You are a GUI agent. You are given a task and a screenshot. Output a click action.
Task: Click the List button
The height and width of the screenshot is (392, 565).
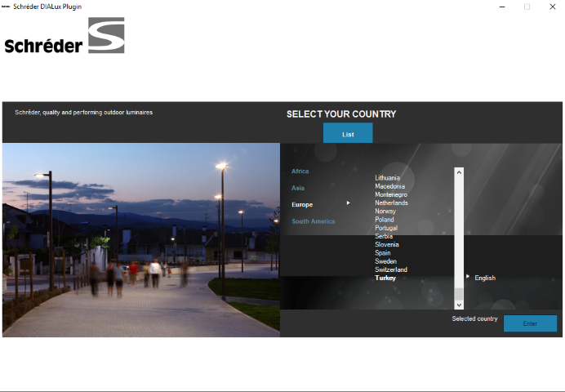point(348,134)
